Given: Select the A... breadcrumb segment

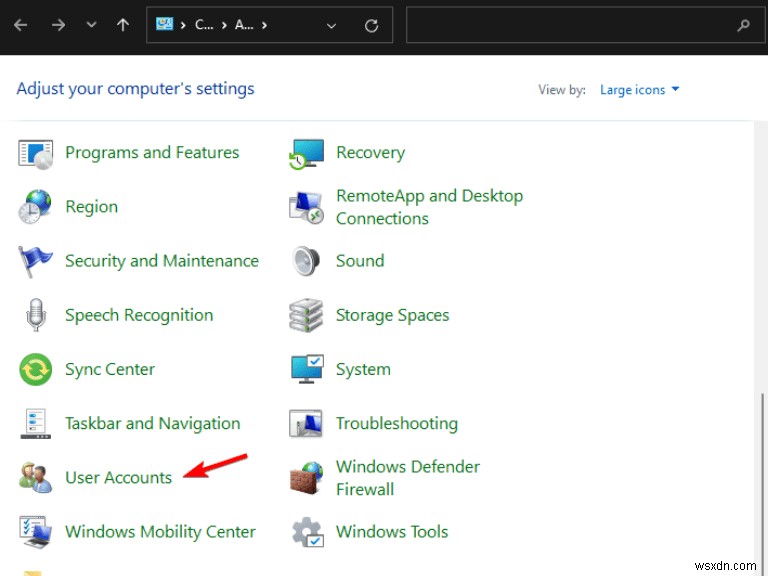Looking at the screenshot, I should click(x=244, y=24).
